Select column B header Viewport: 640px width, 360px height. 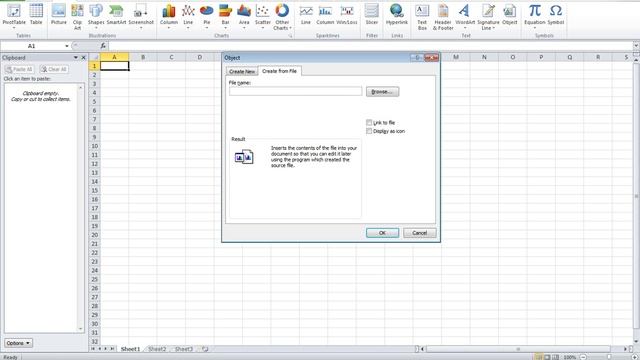(x=143, y=57)
